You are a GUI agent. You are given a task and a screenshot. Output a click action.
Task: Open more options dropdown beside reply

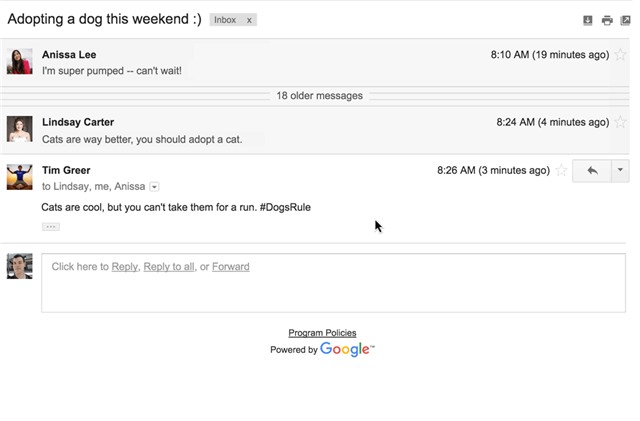point(620,171)
